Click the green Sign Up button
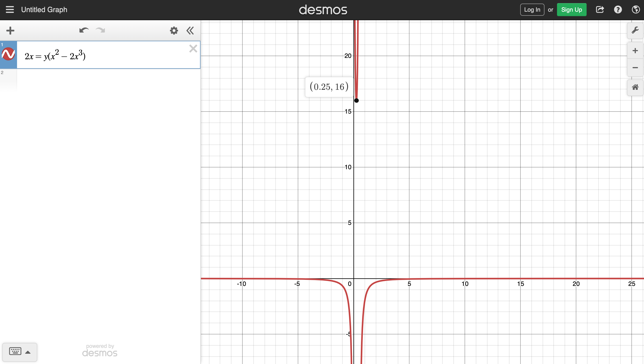This screenshot has width=644, height=364. pyautogui.click(x=572, y=10)
